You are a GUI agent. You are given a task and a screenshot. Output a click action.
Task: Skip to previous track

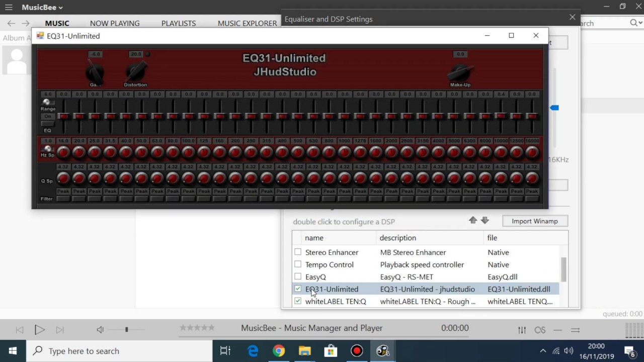click(20, 330)
